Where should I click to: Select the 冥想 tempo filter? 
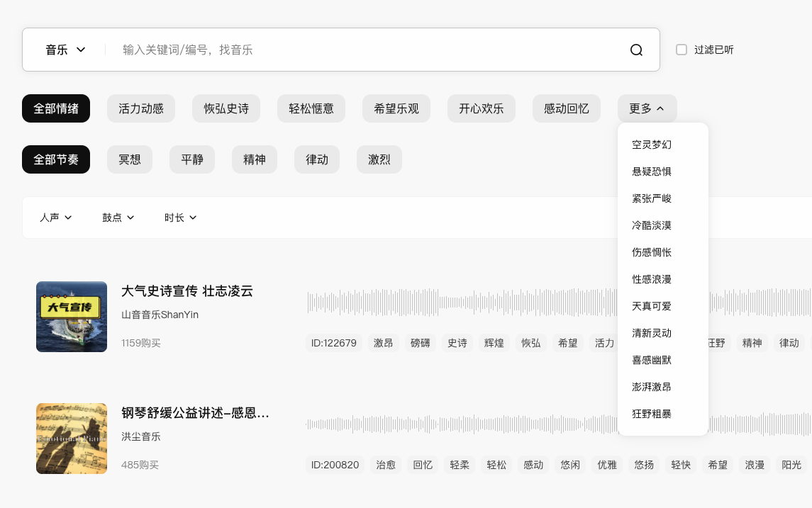point(130,159)
